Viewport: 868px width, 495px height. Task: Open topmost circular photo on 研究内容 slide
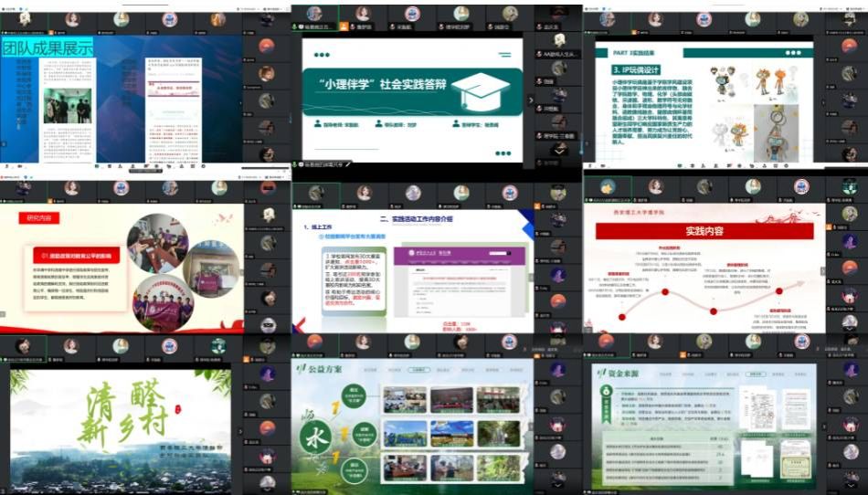(158, 243)
